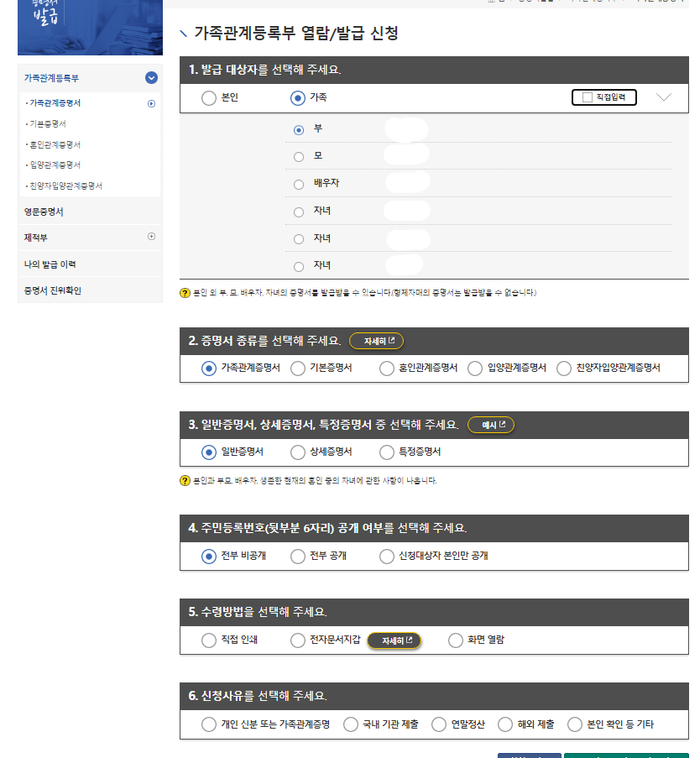
Task: Click question mark icon beside 형제자매 notice
Action: pyautogui.click(x=185, y=293)
